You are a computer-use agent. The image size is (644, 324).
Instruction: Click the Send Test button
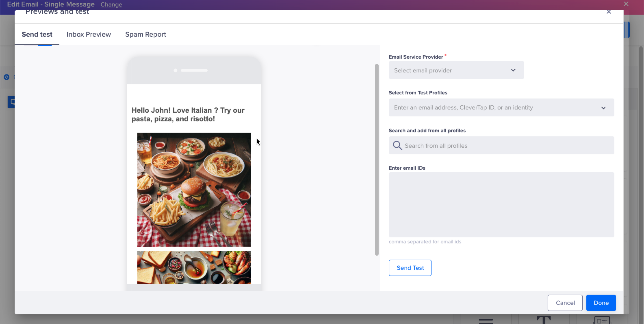pos(410,268)
